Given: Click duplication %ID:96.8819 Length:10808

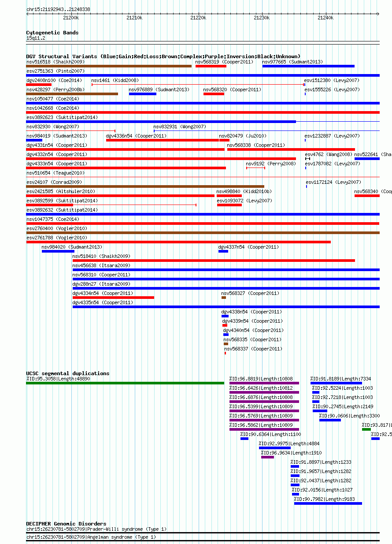Looking at the screenshot, I should (261, 379).
